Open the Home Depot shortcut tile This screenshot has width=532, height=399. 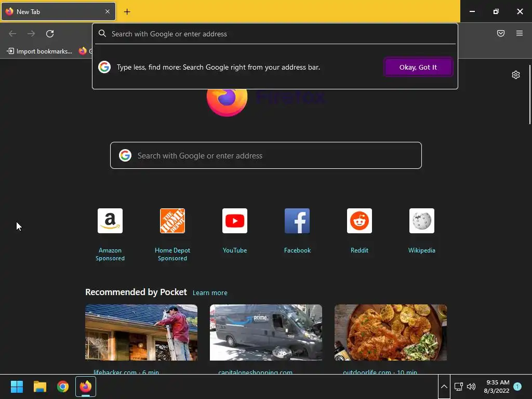click(172, 221)
